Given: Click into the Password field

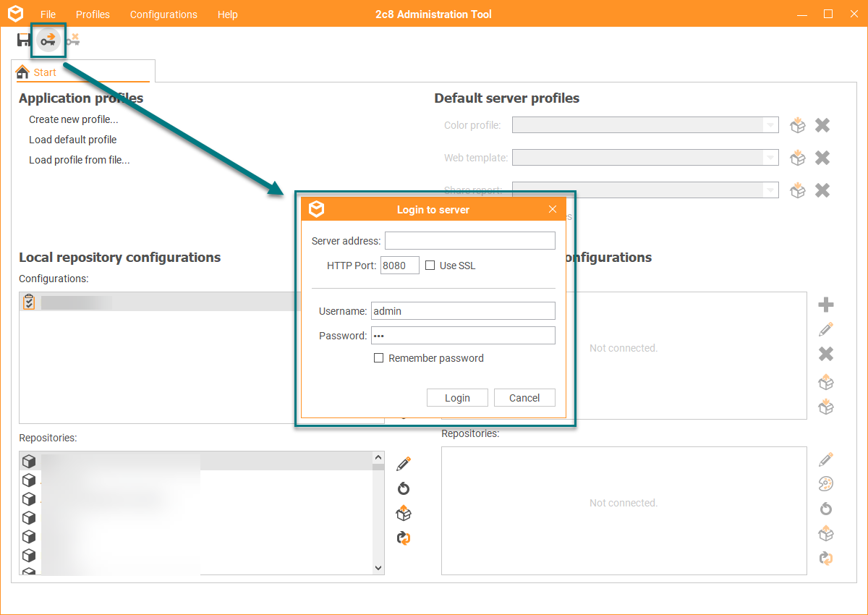Looking at the screenshot, I should pyautogui.click(x=463, y=336).
